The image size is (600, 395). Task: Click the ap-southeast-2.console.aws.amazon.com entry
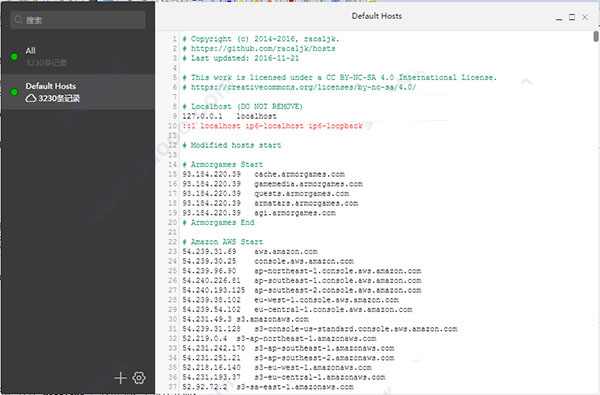(302, 290)
